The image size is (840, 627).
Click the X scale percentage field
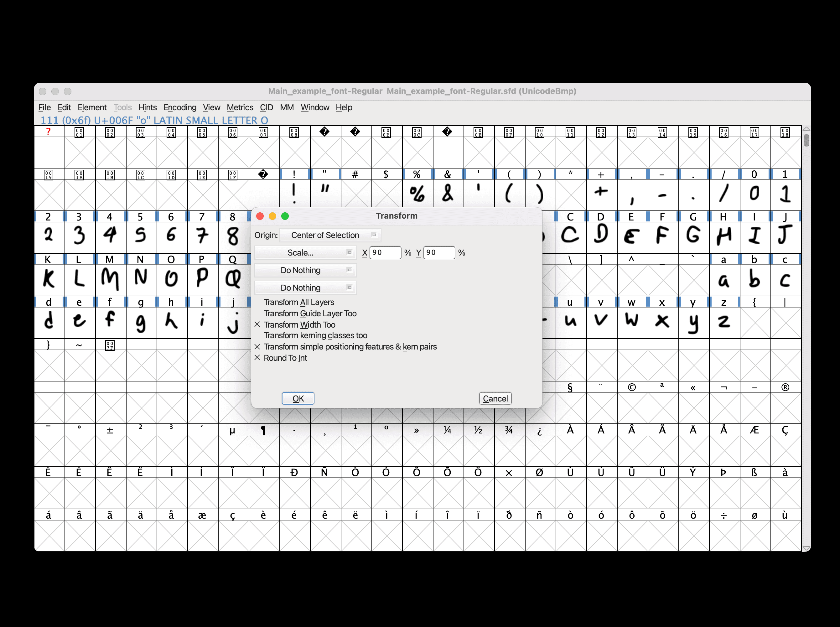click(385, 253)
